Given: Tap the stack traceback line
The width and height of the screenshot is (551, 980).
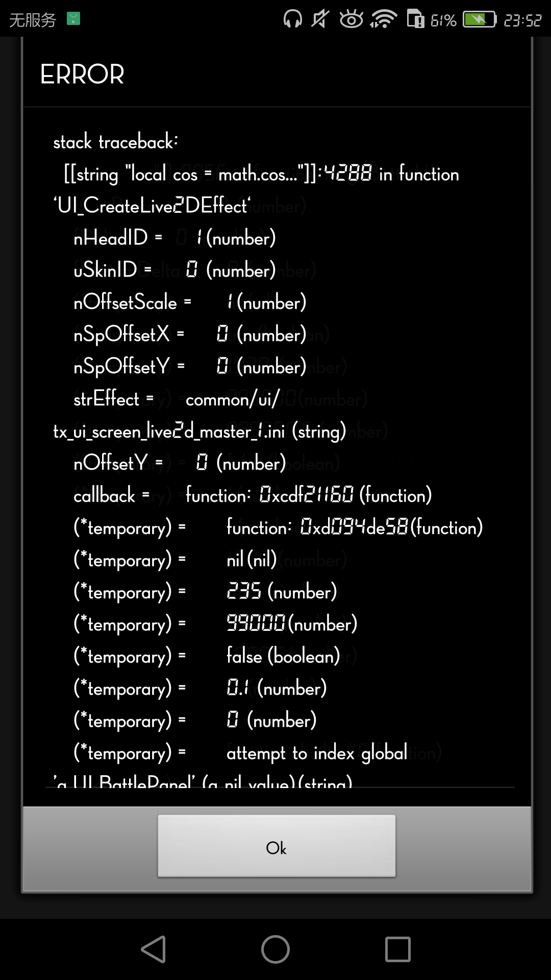Looking at the screenshot, I should (x=116, y=142).
